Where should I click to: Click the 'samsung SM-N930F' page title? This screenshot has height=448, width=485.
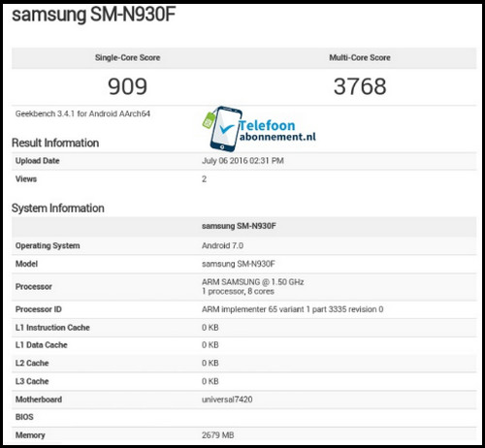tap(94, 16)
